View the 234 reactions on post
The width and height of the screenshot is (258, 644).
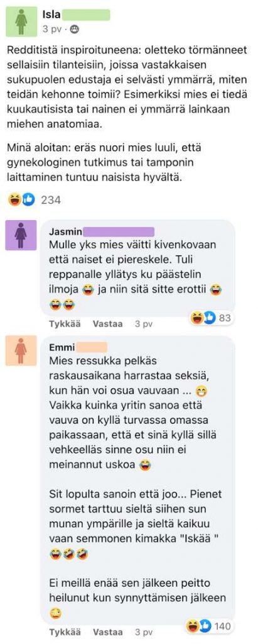51,200
